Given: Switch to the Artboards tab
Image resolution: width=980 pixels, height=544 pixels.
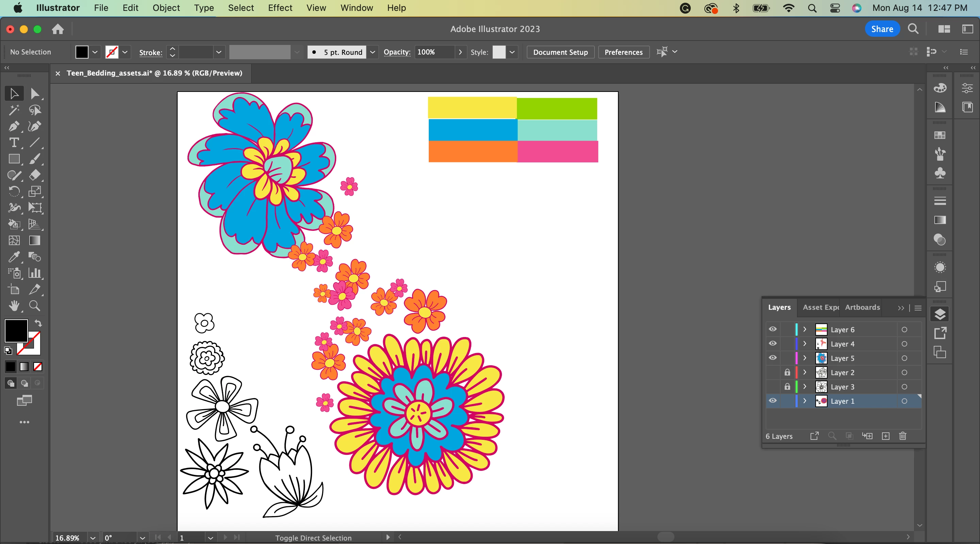Looking at the screenshot, I should click(862, 307).
